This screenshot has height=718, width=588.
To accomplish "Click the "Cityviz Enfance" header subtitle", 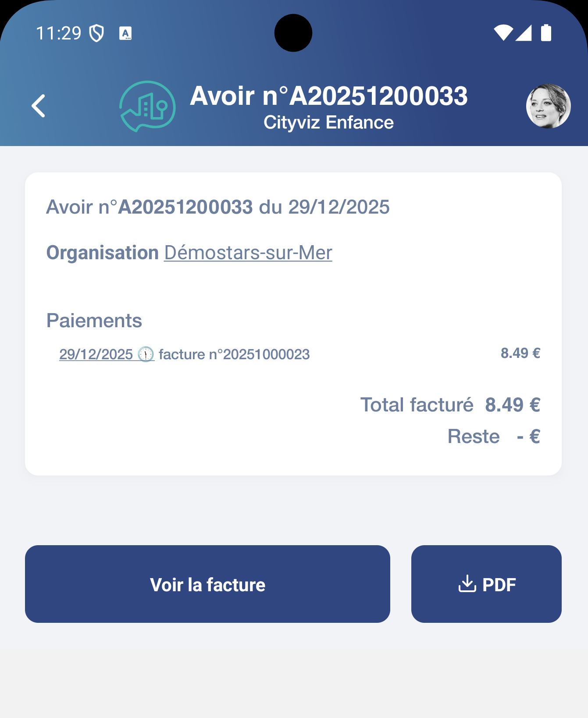I will point(328,122).
